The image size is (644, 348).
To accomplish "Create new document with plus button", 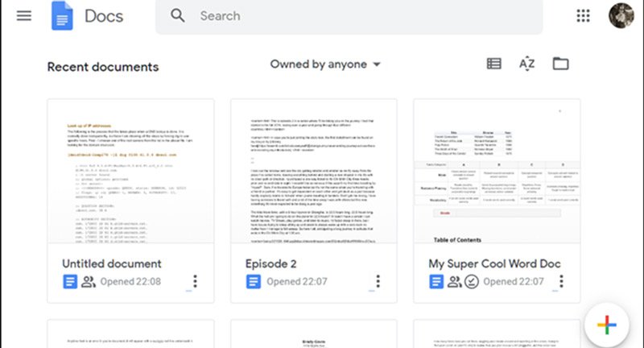I will [608, 326].
